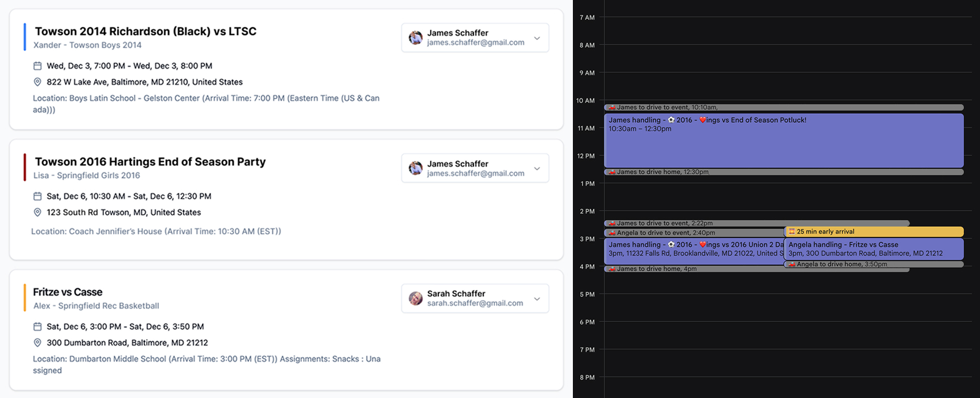Viewport: 980px width, 398px height.
Task: Select 'James to drive home, 4pm' bar
Action: (757, 269)
